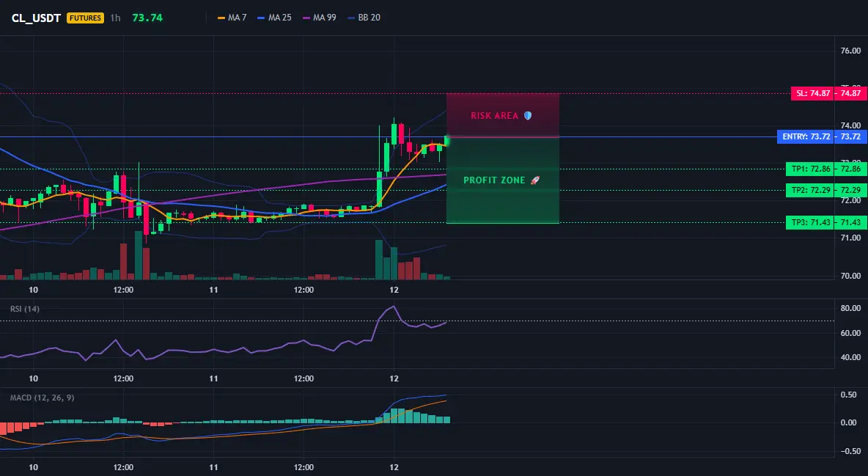The width and height of the screenshot is (868, 476).
Task: Click the date 10 on the main chart axis
Action: click(33, 290)
